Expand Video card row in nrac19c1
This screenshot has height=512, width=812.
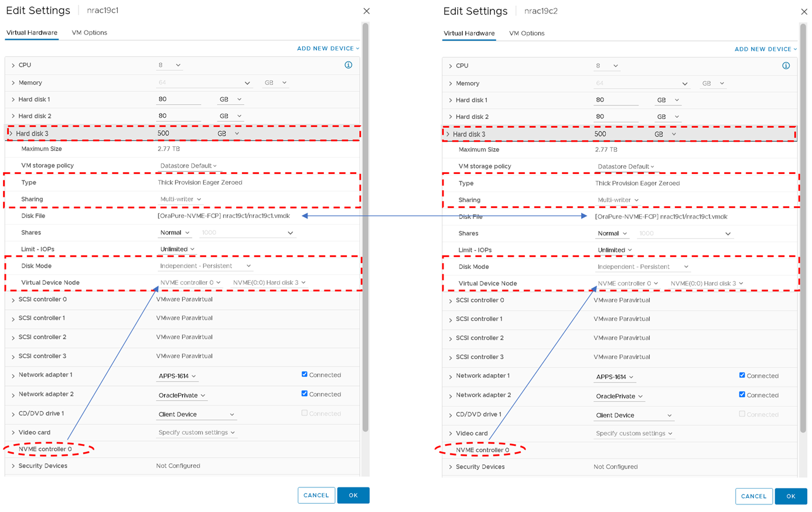tap(13, 433)
